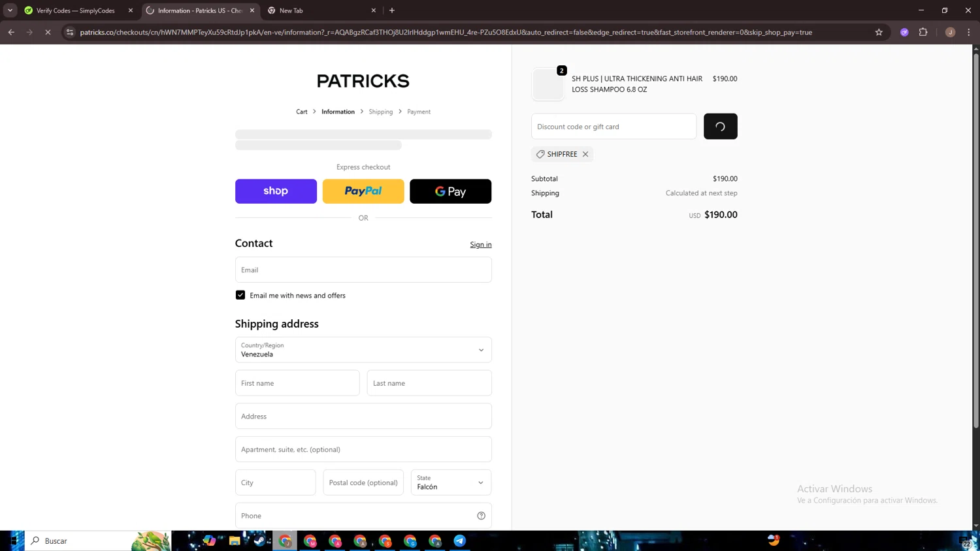Open the State dropdown showing Falcón
This screenshot has height=551, width=980.
pos(451,482)
